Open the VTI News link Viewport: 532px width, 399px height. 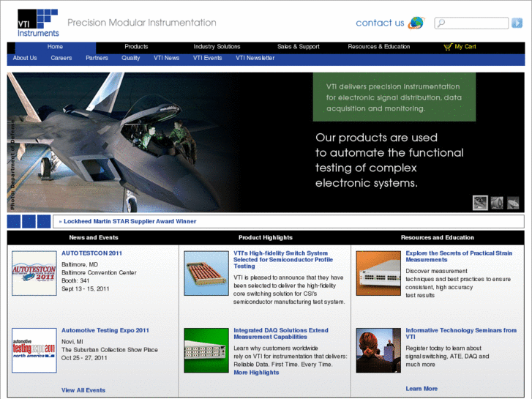click(166, 58)
